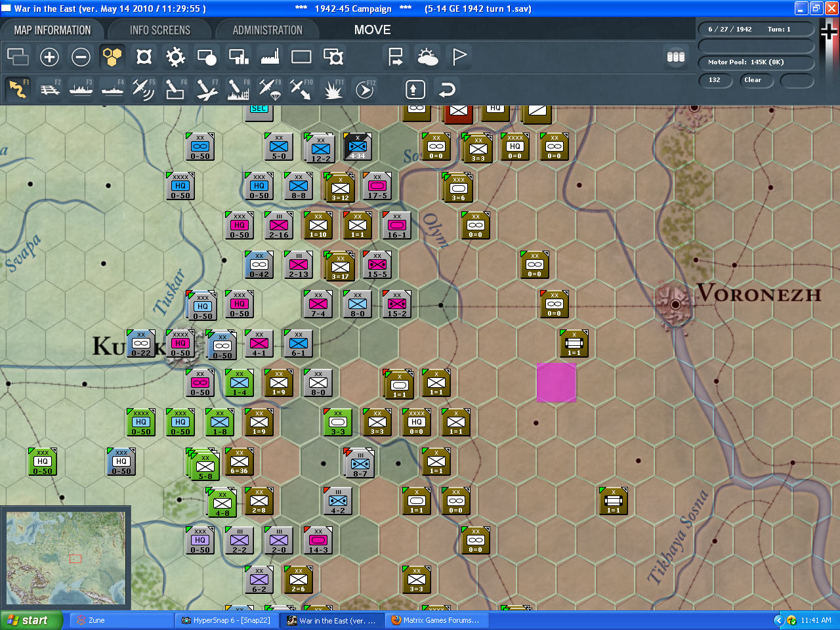Click the pennant flag icon
840x630 pixels.
(x=459, y=57)
